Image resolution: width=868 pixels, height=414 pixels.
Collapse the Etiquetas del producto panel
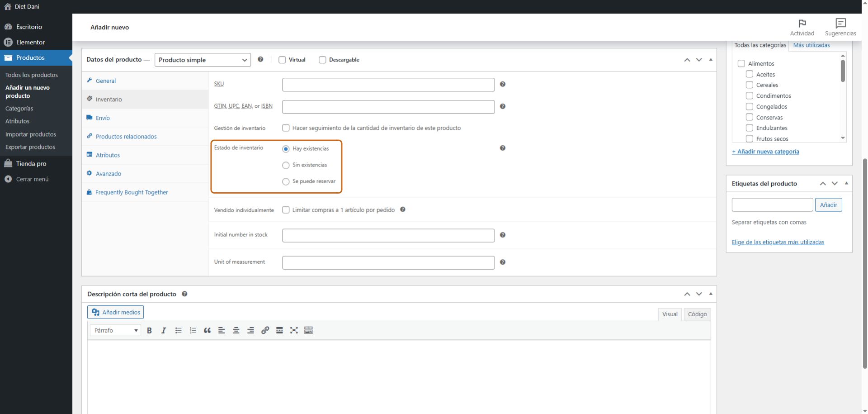point(846,183)
